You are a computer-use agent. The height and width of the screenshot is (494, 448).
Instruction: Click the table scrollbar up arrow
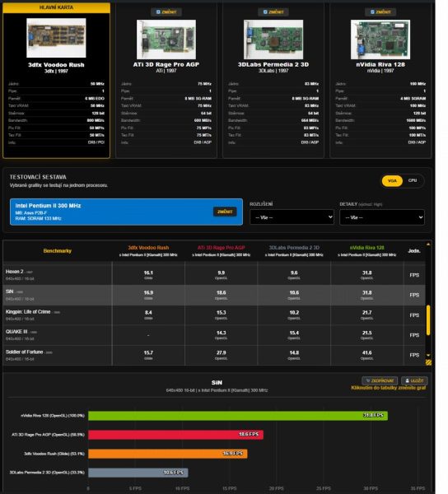coord(428,245)
